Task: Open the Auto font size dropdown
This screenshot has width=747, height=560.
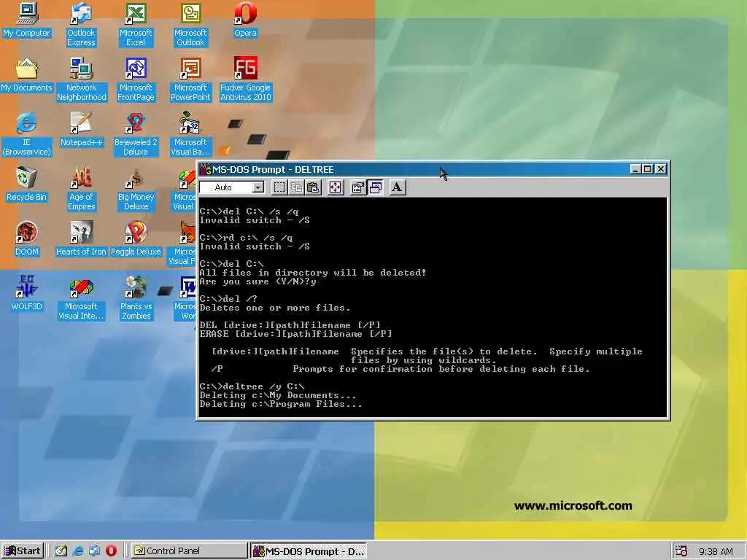Action: 258,187
